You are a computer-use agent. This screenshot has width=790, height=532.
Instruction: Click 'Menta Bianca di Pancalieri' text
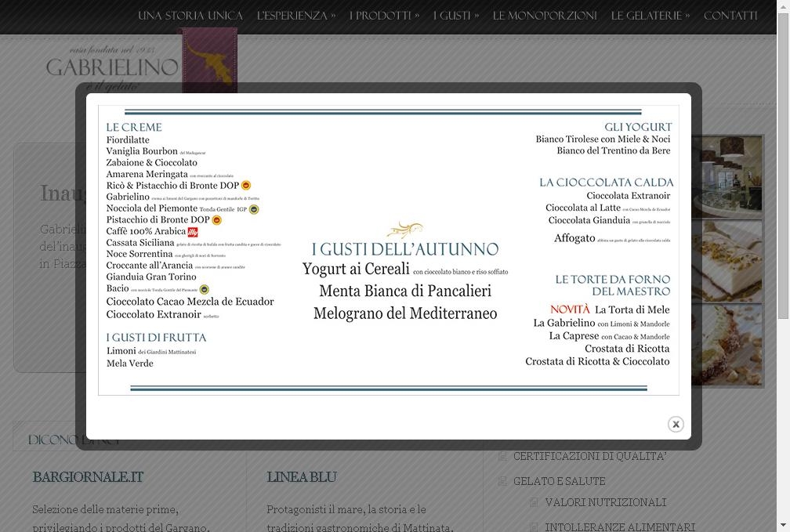click(x=405, y=291)
